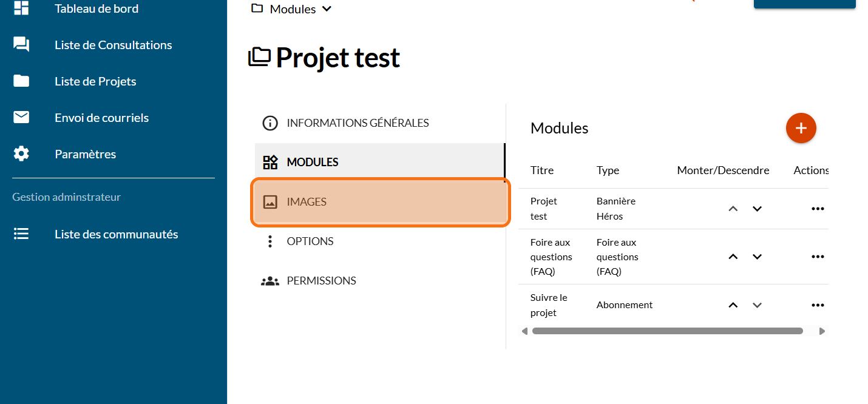
Task: Expand the Modules breadcrumb dropdown
Action: tap(327, 9)
